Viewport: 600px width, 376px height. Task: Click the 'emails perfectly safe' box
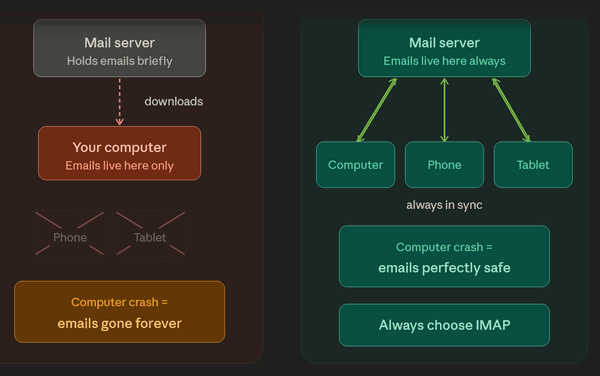click(444, 256)
